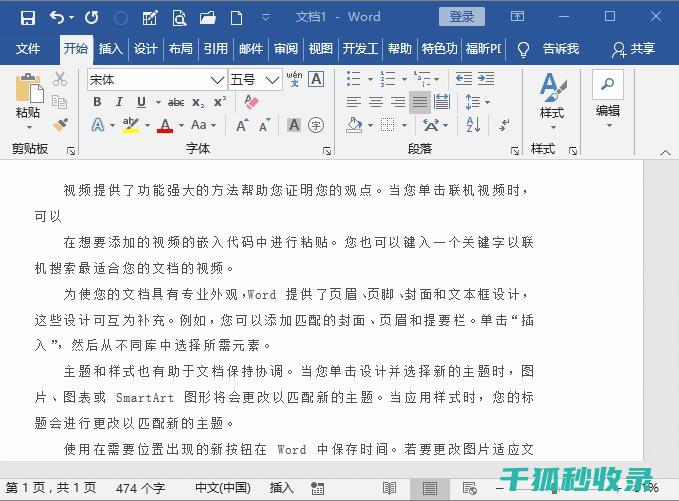Open the 样式 styles gallery button
Image resolution: width=679 pixels, height=501 pixels.
click(553, 101)
